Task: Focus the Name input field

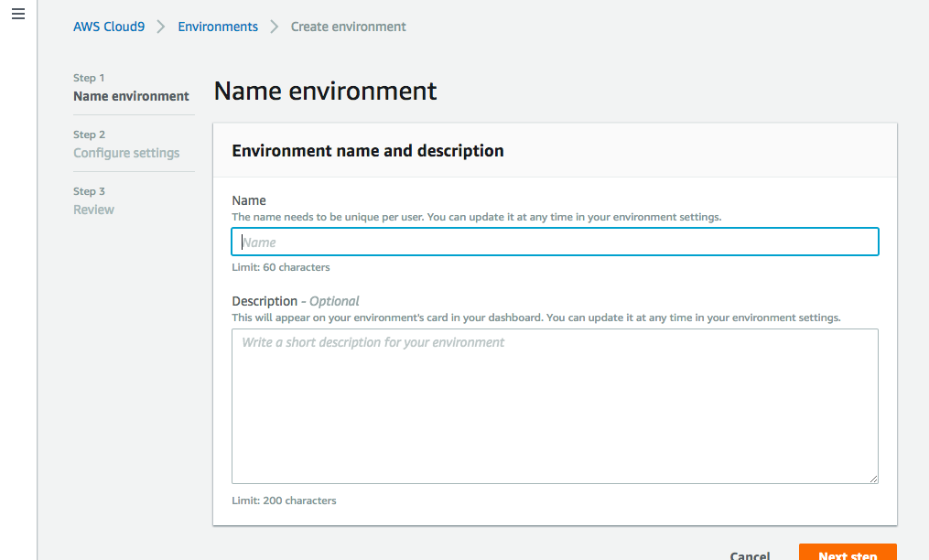Action: [555, 242]
